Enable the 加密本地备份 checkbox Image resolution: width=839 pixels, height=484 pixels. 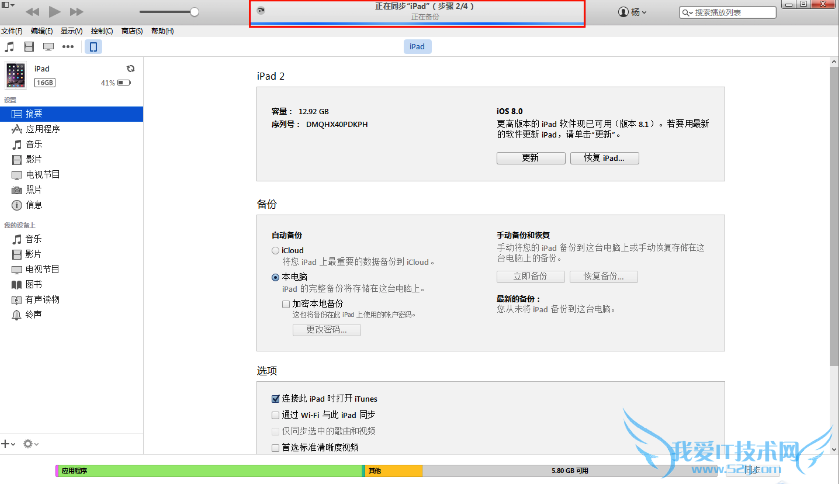(x=286, y=304)
